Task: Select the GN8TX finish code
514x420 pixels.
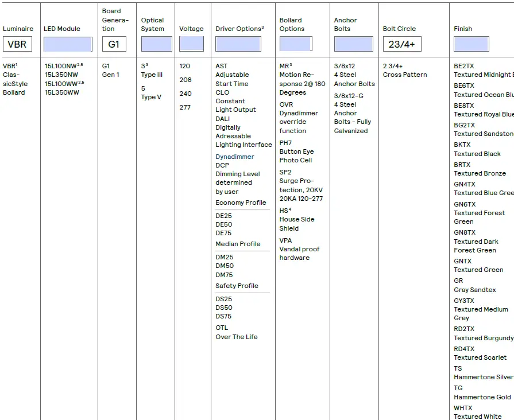Action: point(465,232)
